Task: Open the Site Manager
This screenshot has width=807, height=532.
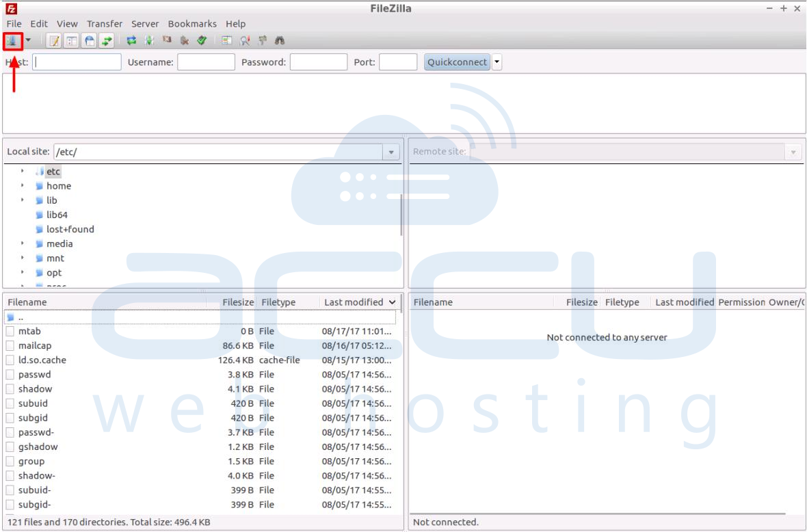Action: [12, 40]
